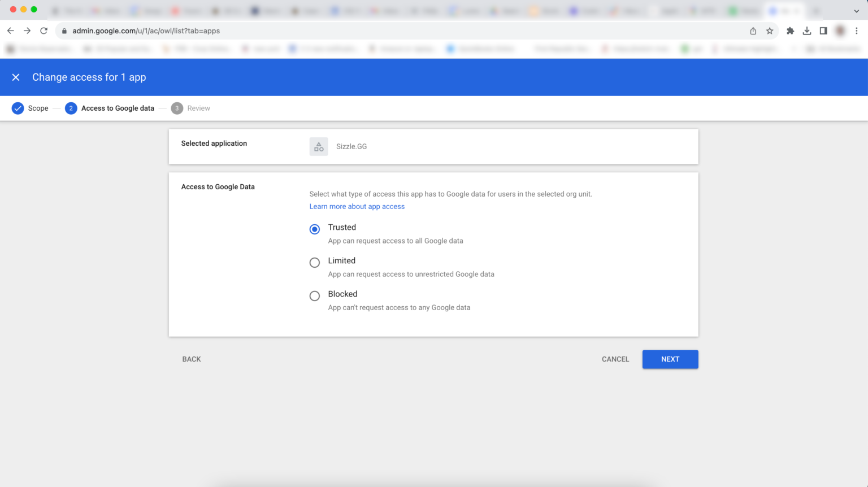Click the site security padlock for admin.google.com
Image resolution: width=868 pixels, height=487 pixels.
pos(64,31)
